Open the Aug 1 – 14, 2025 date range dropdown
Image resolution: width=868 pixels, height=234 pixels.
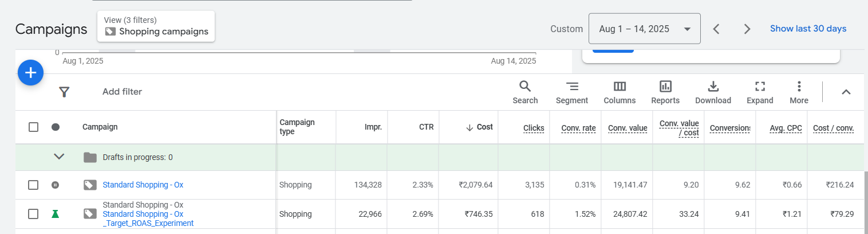[644, 29]
